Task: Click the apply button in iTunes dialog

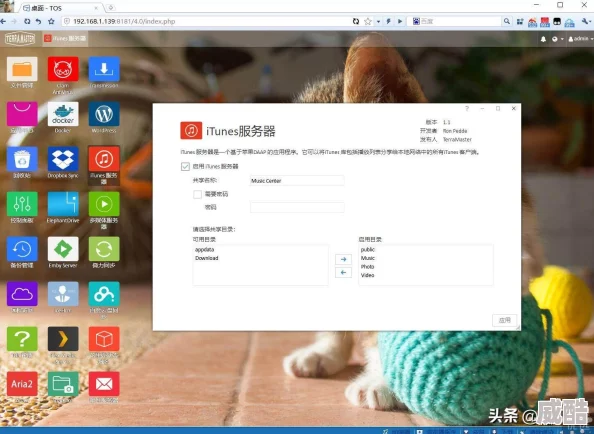Action: tap(505, 320)
